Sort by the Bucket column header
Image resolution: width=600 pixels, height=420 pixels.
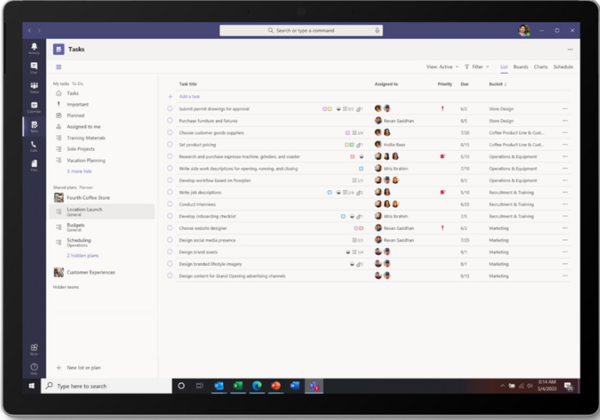click(x=497, y=84)
